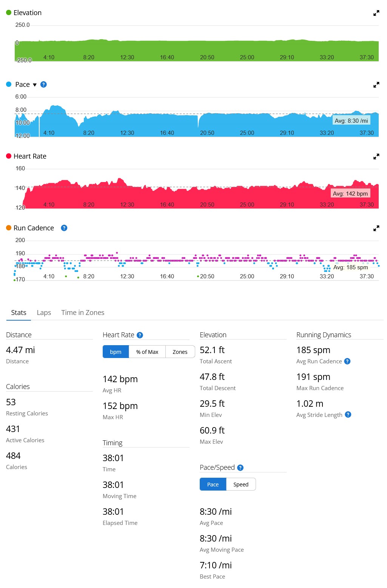The image size is (387, 588).
Task: Click the orange Run Cadence legend dot
Action: point(9,228)
